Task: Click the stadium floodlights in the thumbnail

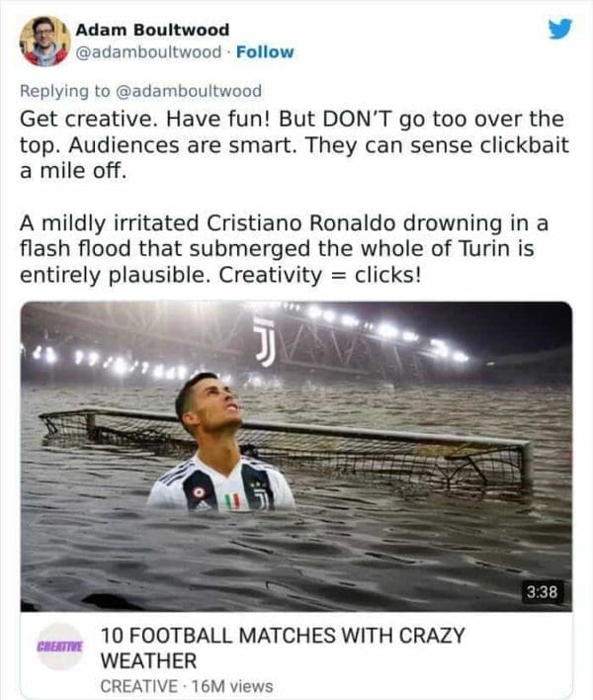Action: pos(385,328)
